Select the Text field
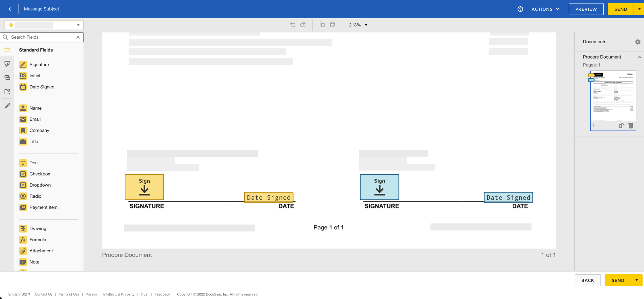The width and height of the screenshot is (644, 299). pos(29,163)
